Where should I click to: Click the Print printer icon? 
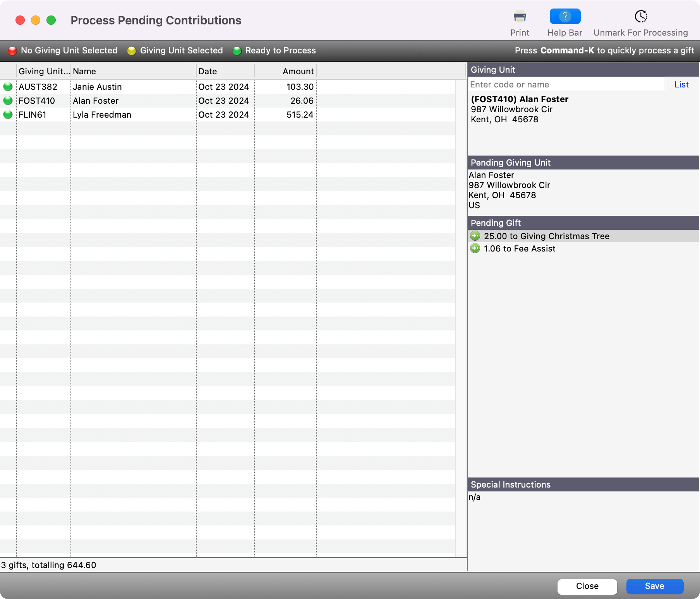point(520,17)
